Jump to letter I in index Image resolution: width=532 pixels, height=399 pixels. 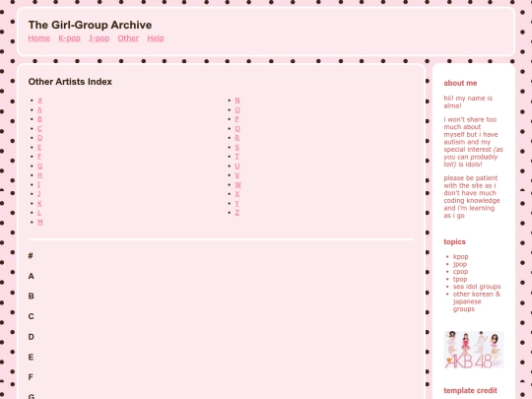pos(38,184)
